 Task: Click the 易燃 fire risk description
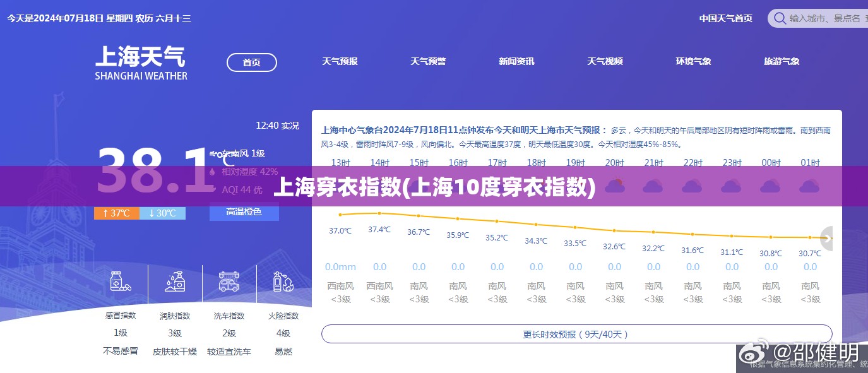(283, 351)
